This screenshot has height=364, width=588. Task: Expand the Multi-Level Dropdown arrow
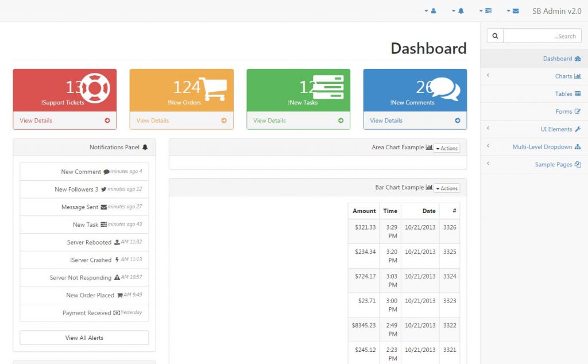488,146
